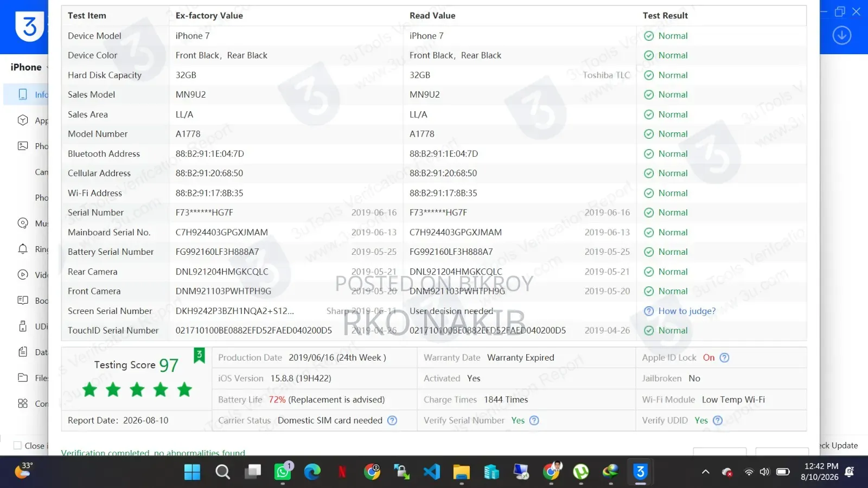Click Check Update at bottom right
The width and height of the screenshot is (868, 488).
[838, 446]
